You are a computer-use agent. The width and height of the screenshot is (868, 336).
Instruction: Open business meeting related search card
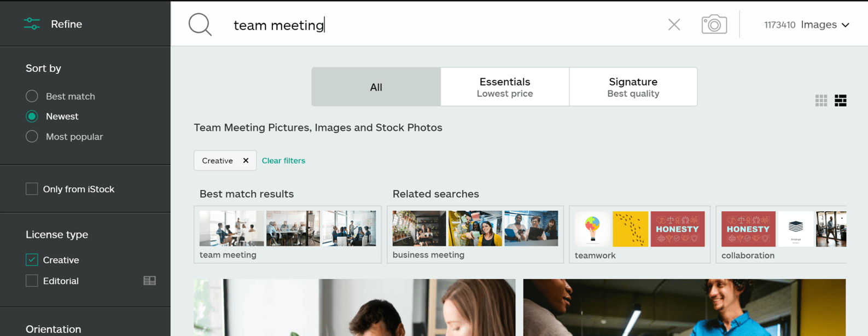click(475, 234)
